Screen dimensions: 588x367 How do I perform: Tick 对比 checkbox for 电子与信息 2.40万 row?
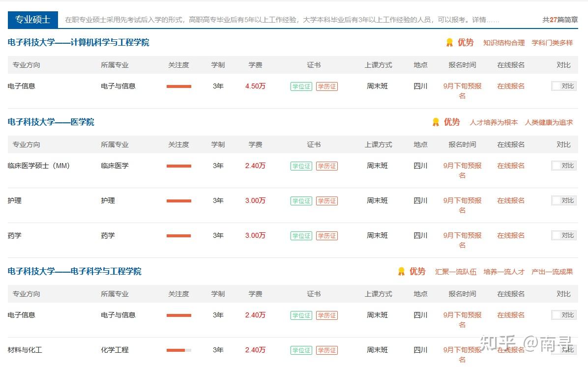556,314
